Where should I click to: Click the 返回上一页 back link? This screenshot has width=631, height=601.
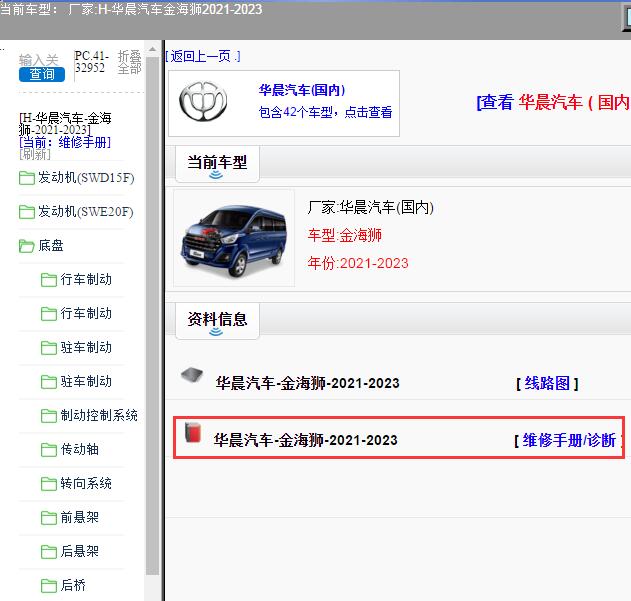tap(203, 56)
